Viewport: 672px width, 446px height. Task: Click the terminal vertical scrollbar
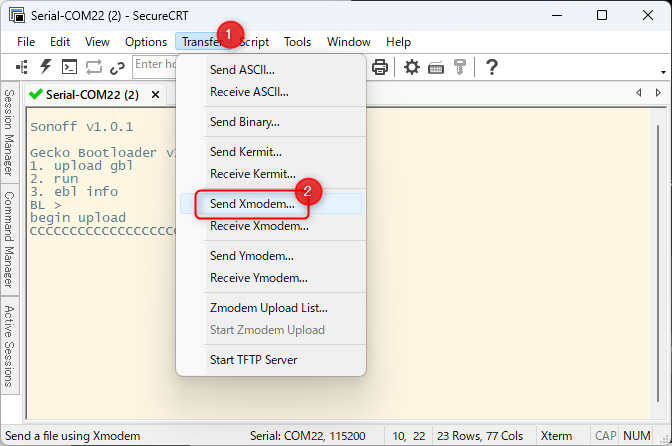point(658,263)
